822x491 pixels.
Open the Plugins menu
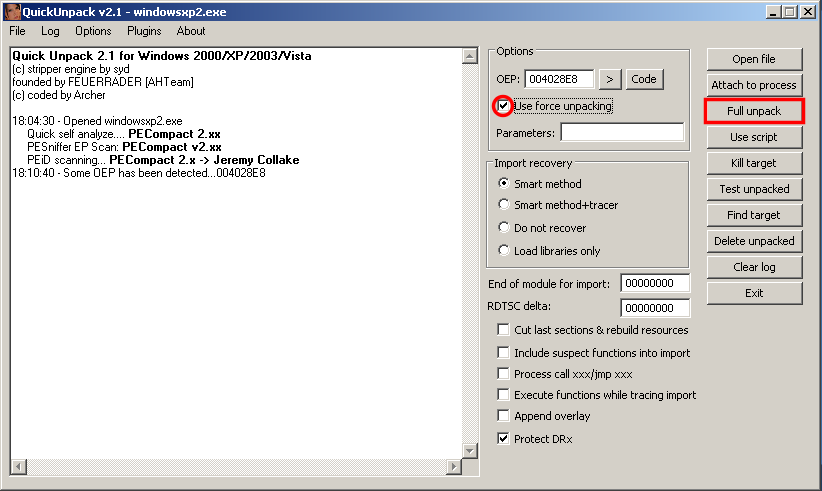point(144,31)
